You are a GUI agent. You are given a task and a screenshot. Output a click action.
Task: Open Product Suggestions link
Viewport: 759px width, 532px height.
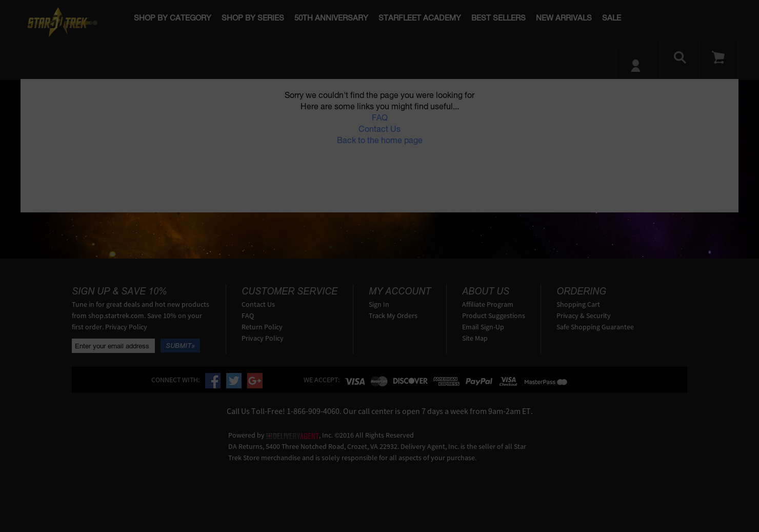coord(493,316)
